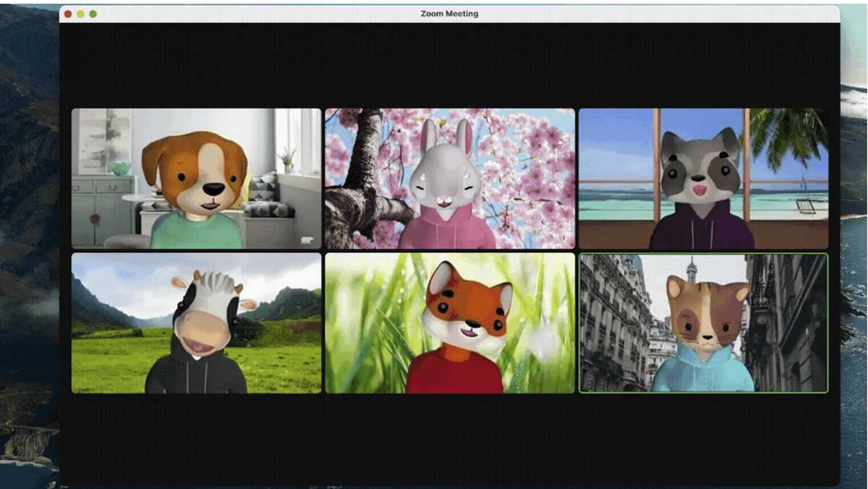Click the green-highlighted speaker tile border
This screenshot has height=489, width=868.
(x=702, y=252)
